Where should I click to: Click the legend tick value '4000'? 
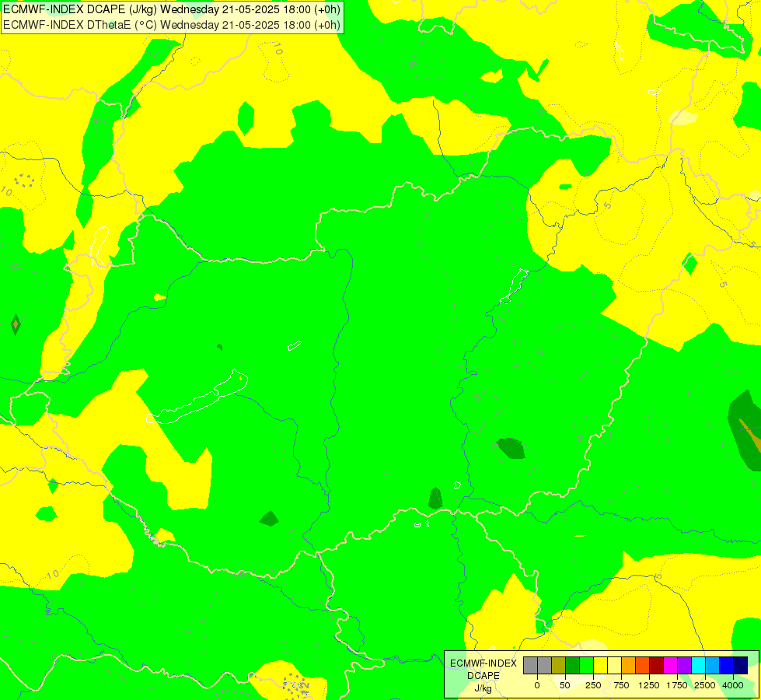(733, 685)
